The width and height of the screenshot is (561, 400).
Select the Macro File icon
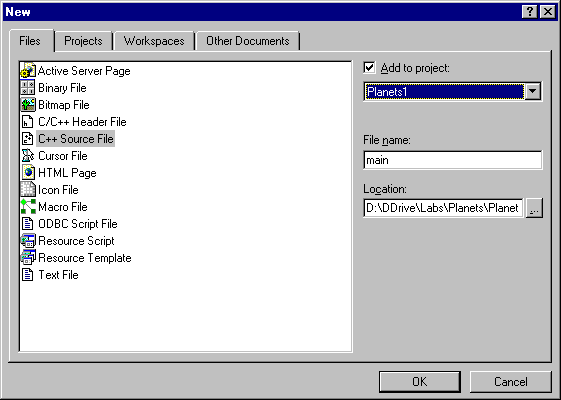(x=28, y=207)
